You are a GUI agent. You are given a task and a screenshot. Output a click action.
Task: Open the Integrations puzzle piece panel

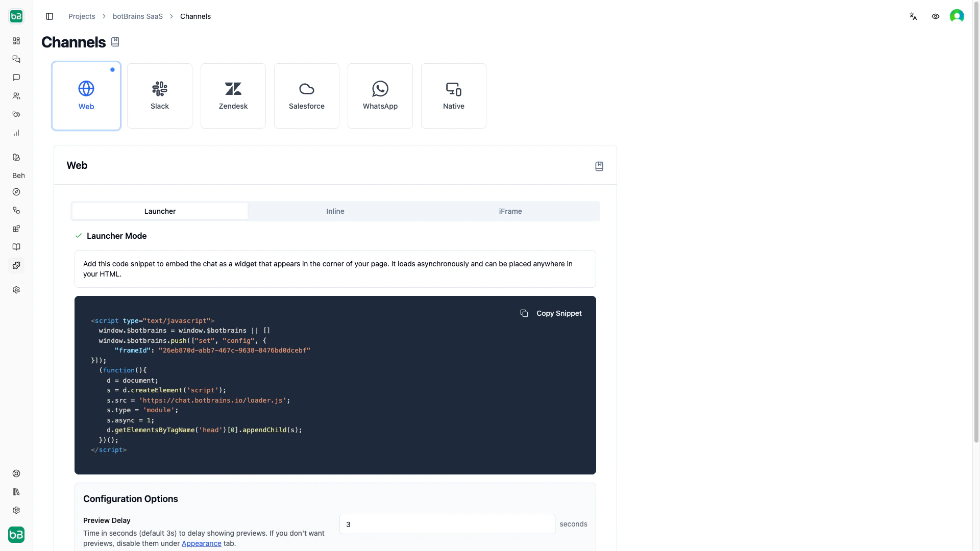coord(16,265)
